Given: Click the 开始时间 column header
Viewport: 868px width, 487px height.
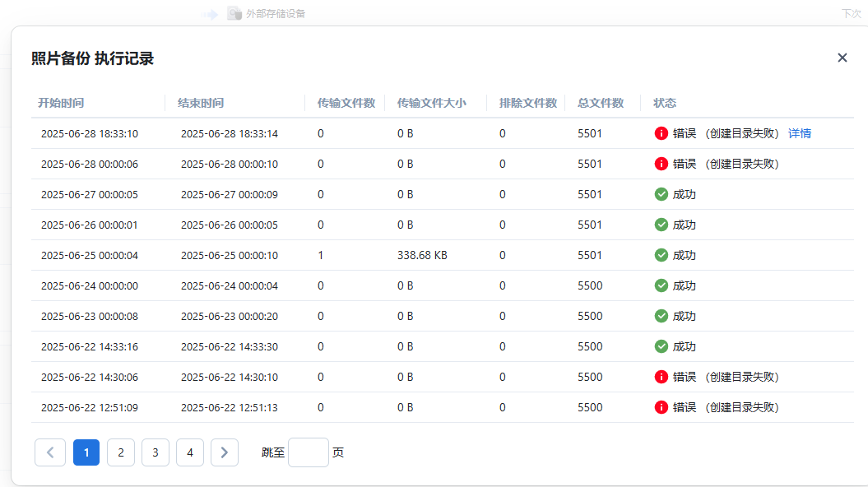Looking at the screenshot, I should point(61,103).
